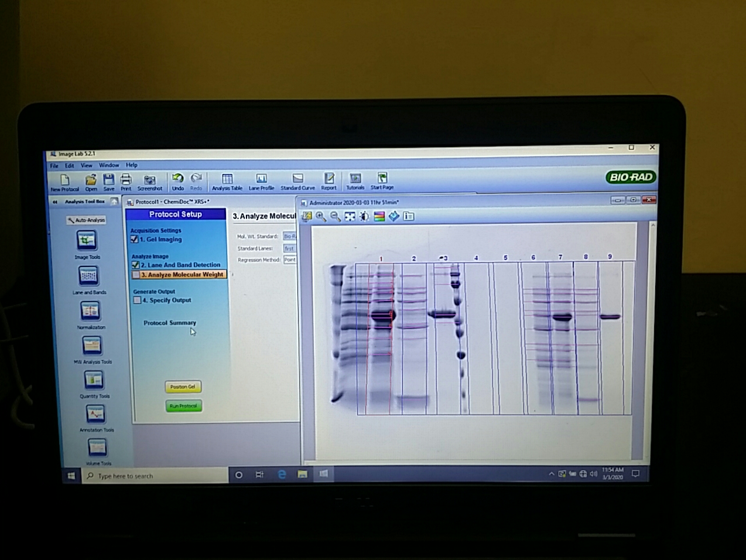This screenshot has width=746, height=560.
Task: Zoom in on the gel image
Action: pos(321,216)
